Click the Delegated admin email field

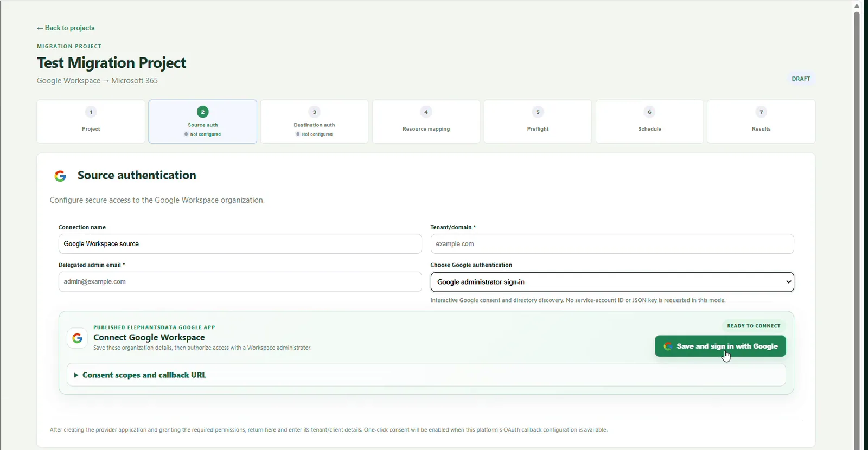[x=240, y=282]
